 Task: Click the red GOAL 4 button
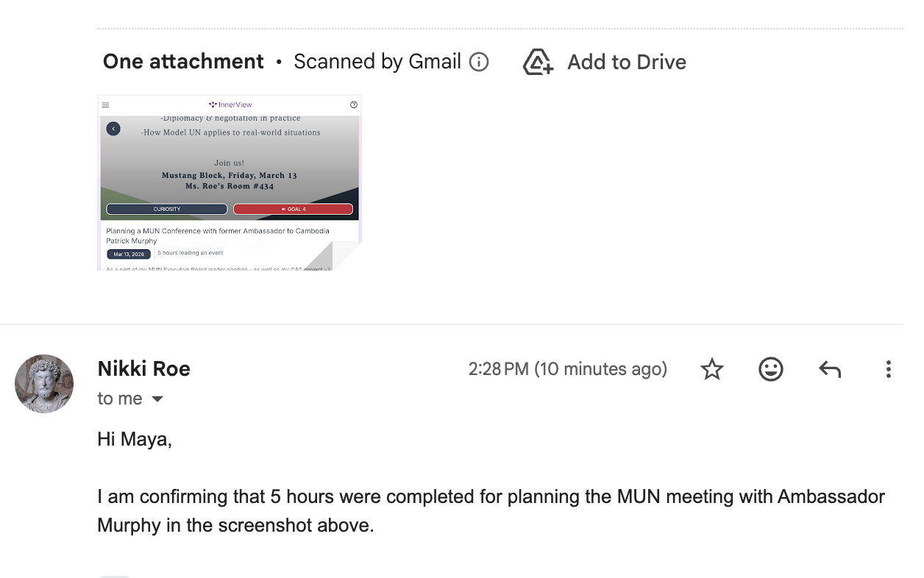click(293, 210)
